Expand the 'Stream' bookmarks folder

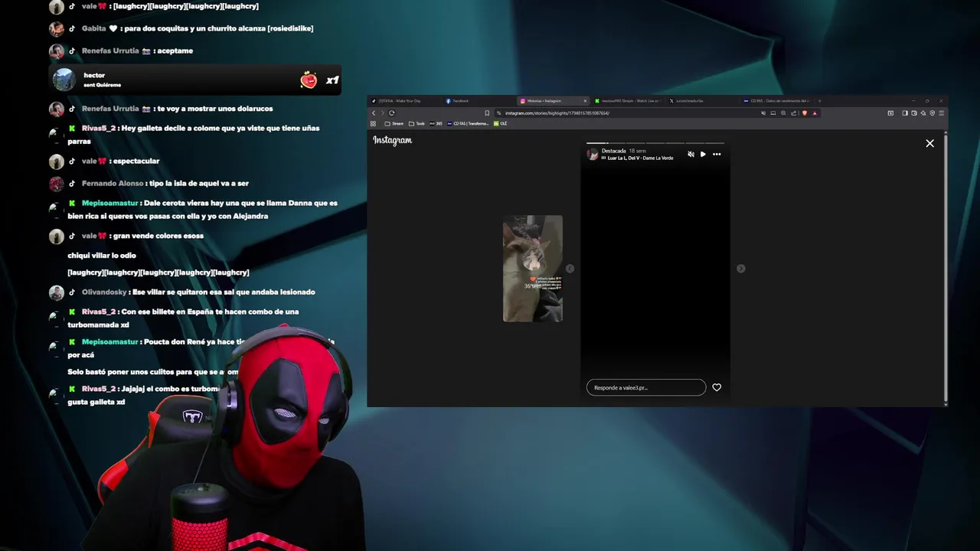click(x=394, y=123)
